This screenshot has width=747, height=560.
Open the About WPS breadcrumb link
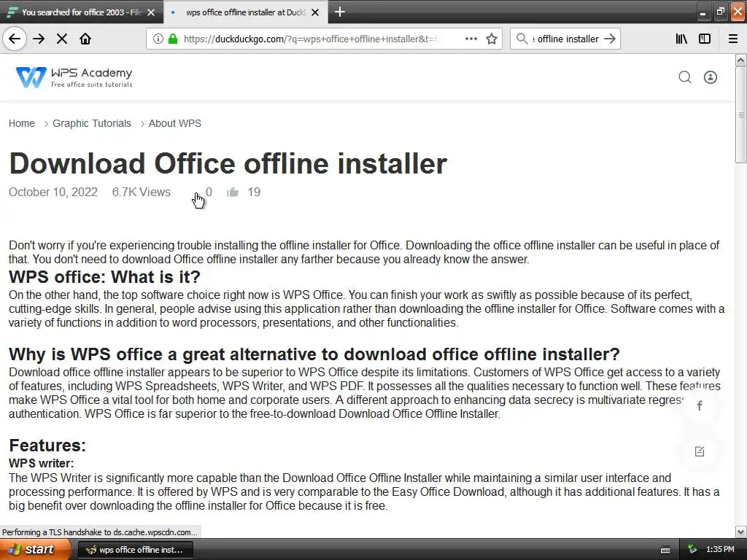point(175,123)
